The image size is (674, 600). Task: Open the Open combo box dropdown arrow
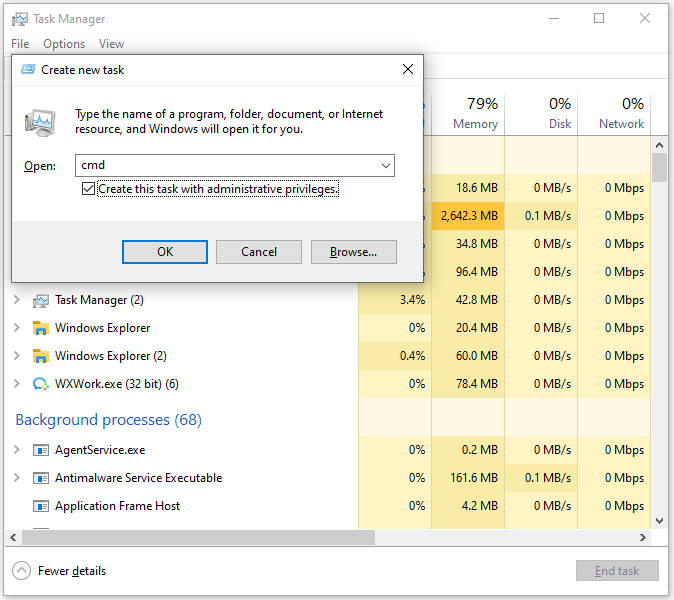386,165
